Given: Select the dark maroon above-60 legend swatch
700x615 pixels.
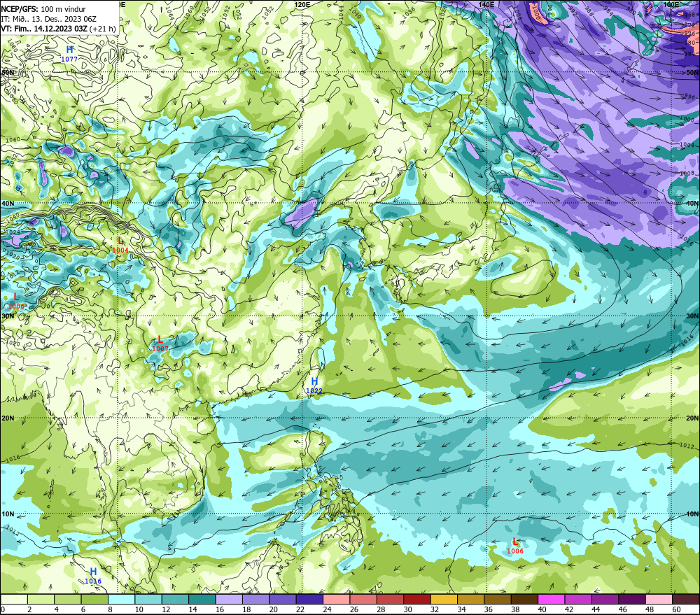Looking at the screenshot, I should tap(686, 599).
